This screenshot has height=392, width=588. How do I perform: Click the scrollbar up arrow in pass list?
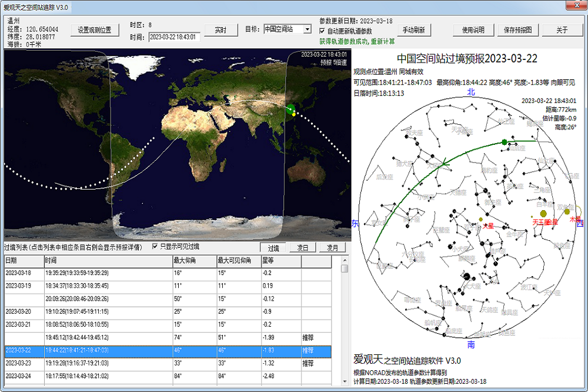tap(345, 269)
